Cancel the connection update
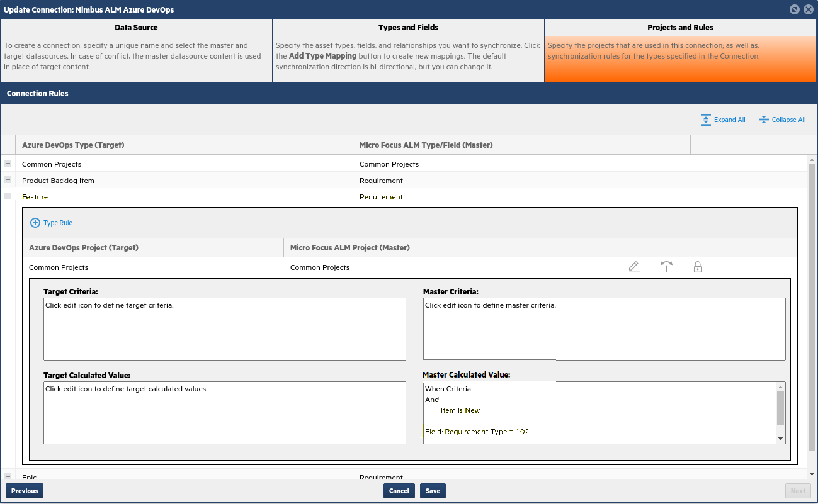The height and width of the screenshot is (504, 818). pyautogui.click(x=399, y=490)
